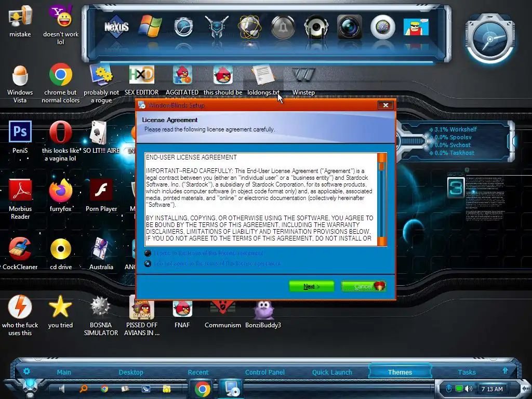Open the 'Windows Vista' egg icon
This screenshot has width=532, height=399.
pyautogui.click(x=20, y=84)
